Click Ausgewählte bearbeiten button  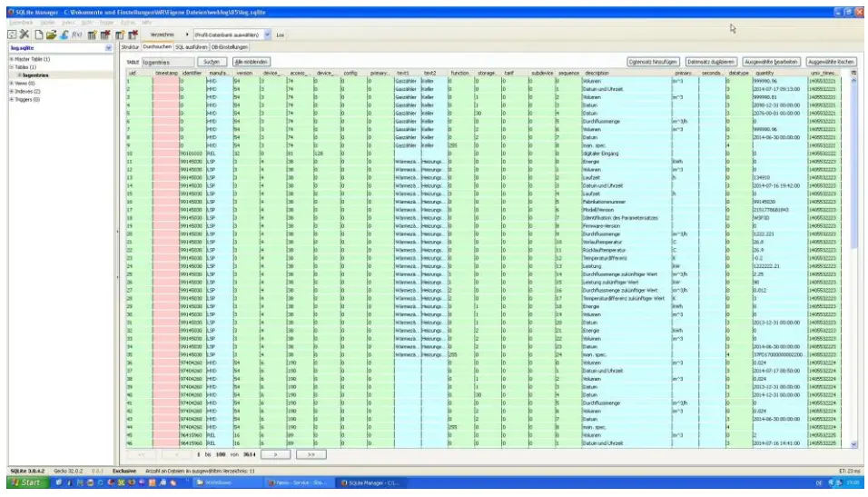(x=771, y=62)
